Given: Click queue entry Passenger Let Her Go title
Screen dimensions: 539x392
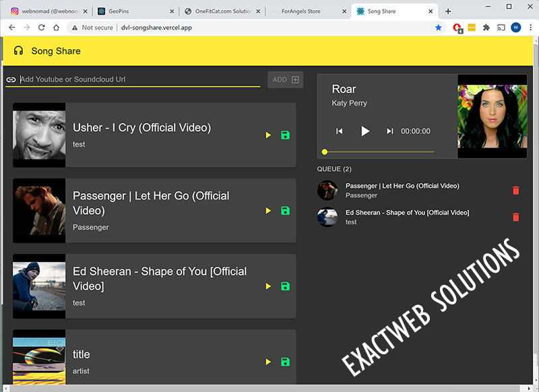Looking at the screenshot, I should click(x=402, y=186).
